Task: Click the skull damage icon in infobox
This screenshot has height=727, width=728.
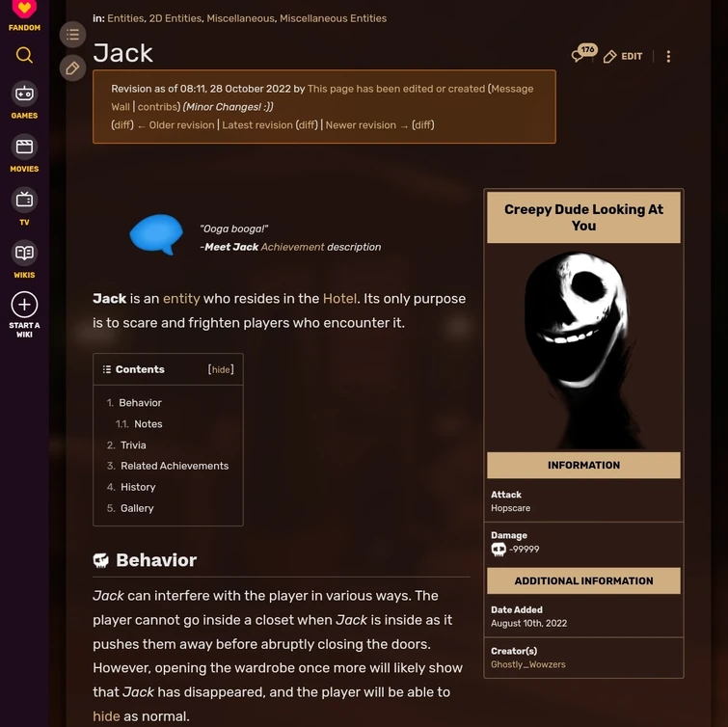Action: click(x=499, y=550)
